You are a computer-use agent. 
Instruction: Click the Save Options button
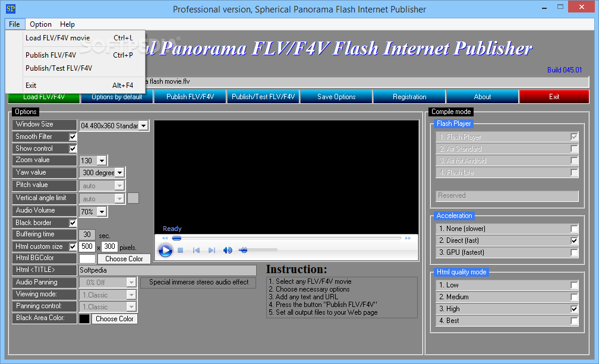tap(336, 97)
